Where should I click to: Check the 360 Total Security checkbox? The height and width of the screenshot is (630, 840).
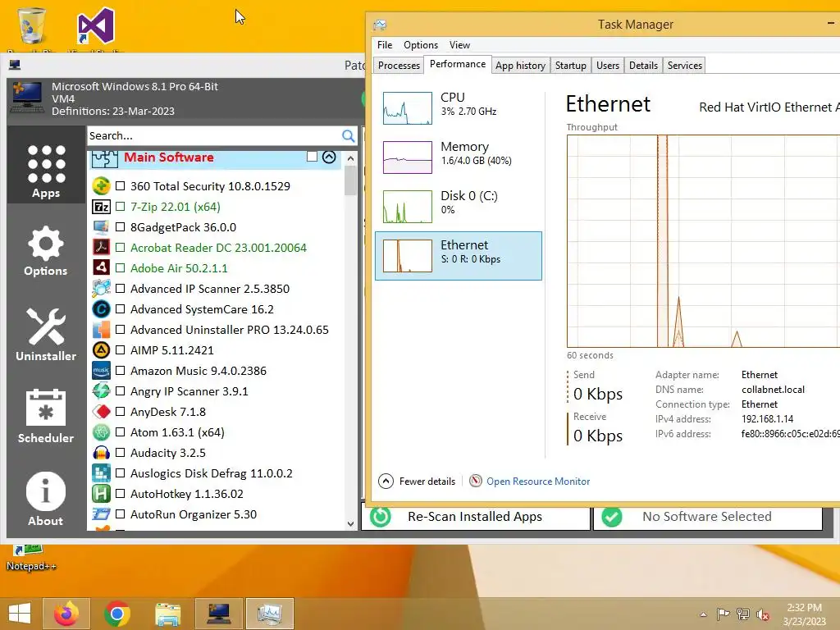click(120, 186)
